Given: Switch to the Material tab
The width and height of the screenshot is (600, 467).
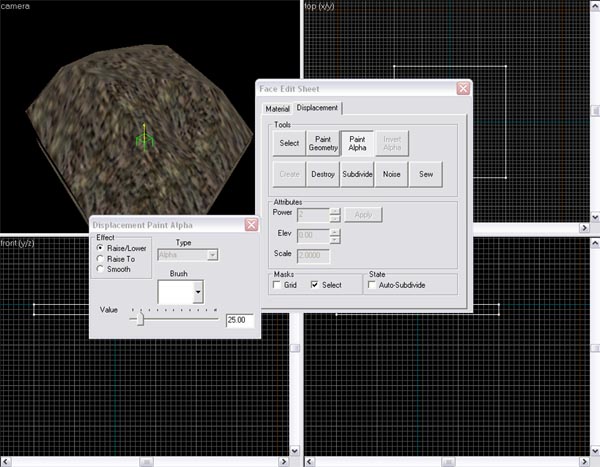Looking at the screenshot, I should 277,108.
